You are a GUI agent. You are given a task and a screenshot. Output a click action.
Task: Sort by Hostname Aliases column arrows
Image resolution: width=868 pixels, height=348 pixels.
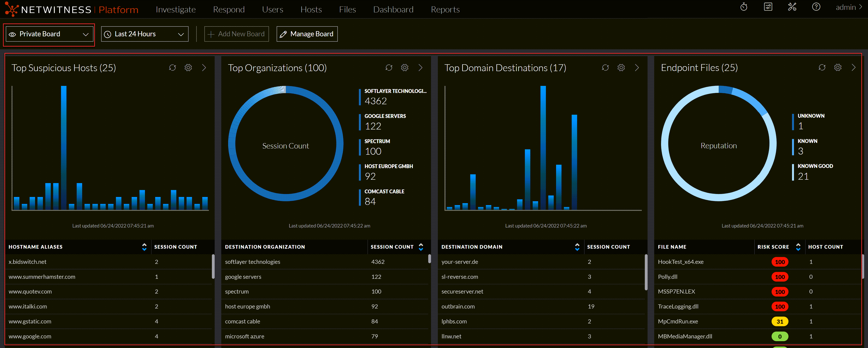tap(144, 247)
